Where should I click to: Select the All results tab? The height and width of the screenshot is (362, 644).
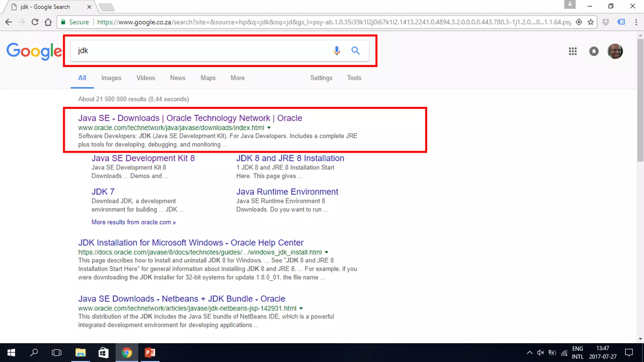[82, 78]
